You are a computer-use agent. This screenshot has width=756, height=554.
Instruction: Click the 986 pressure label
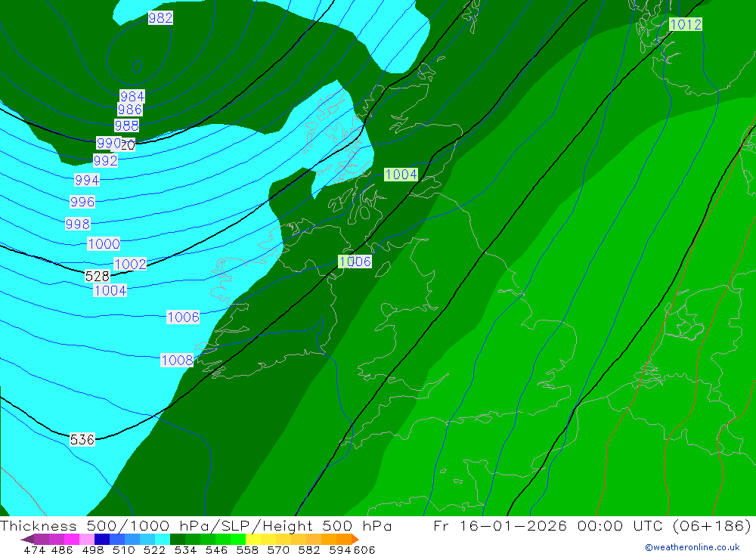tap(130, 110)
